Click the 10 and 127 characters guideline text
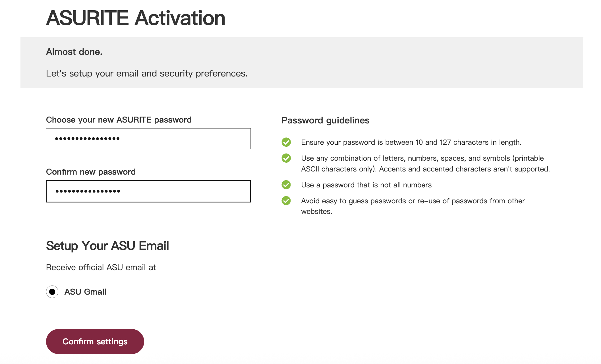Viewport: 601px width, 364px height. [411, 142]
